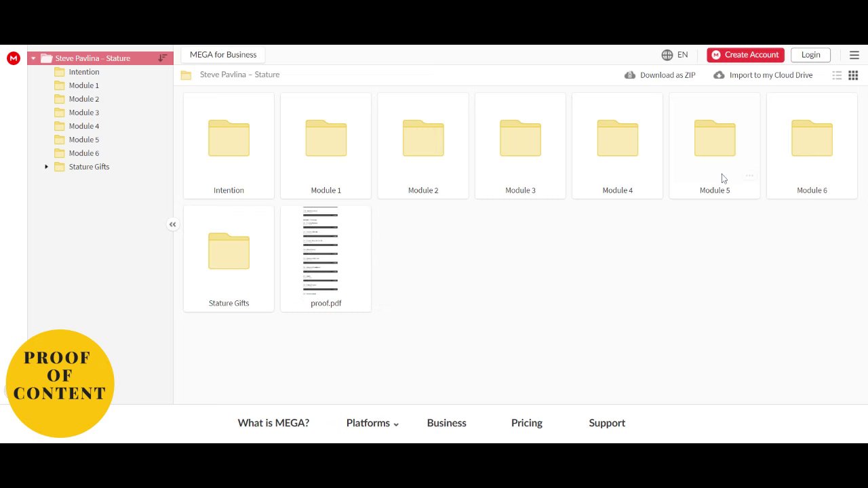Click the globe language icon
Image resolution: width=868 pixels, height=488 pixels.
[x=667, y=55]
